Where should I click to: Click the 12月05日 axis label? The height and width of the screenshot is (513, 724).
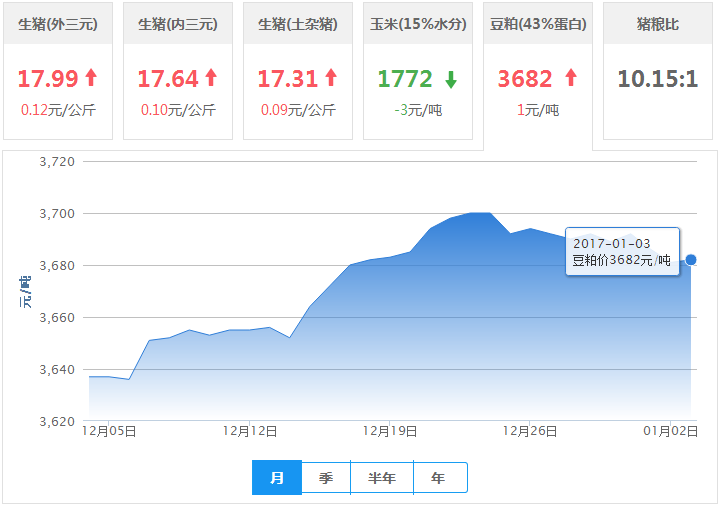tap(109, 431)
